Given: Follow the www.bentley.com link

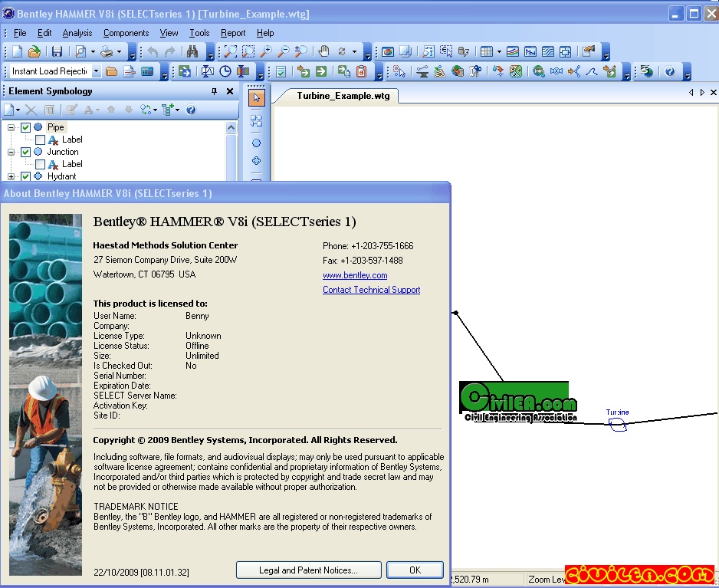Looking at the screenshot, I should [355, 275].
